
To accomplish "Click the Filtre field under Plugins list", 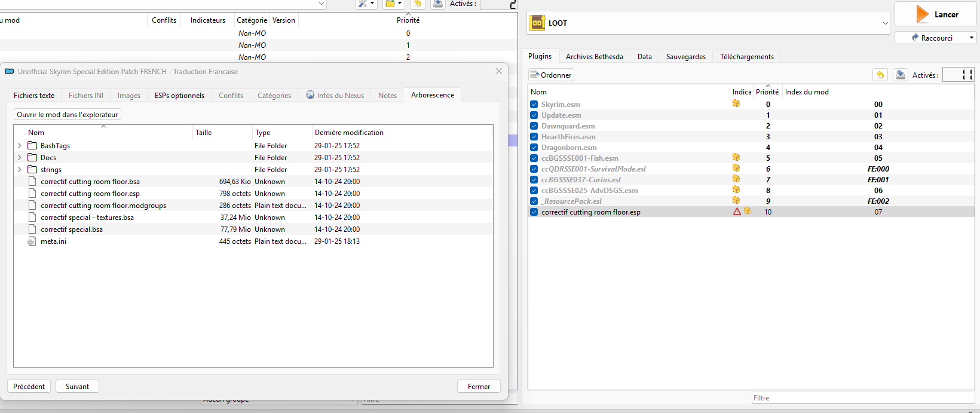I will click(x=863, y=398).
